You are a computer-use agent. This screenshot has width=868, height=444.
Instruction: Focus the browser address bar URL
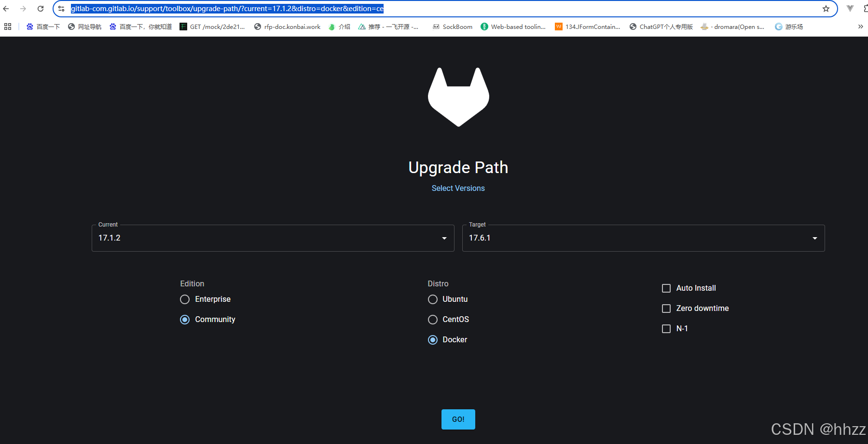pyautogui.click(x=444, y=9)
